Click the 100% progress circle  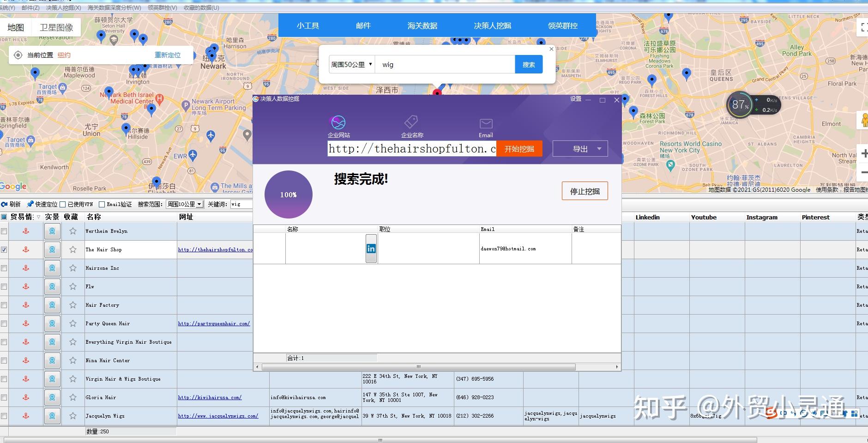pyautogui.click(x=289, y=194)
